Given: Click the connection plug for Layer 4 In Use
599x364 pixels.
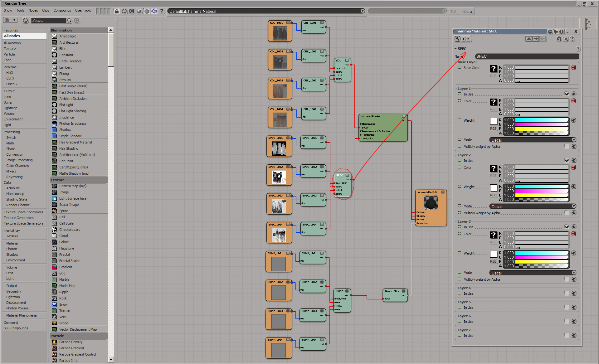Looking at the screenshot, I should point(574,294).
